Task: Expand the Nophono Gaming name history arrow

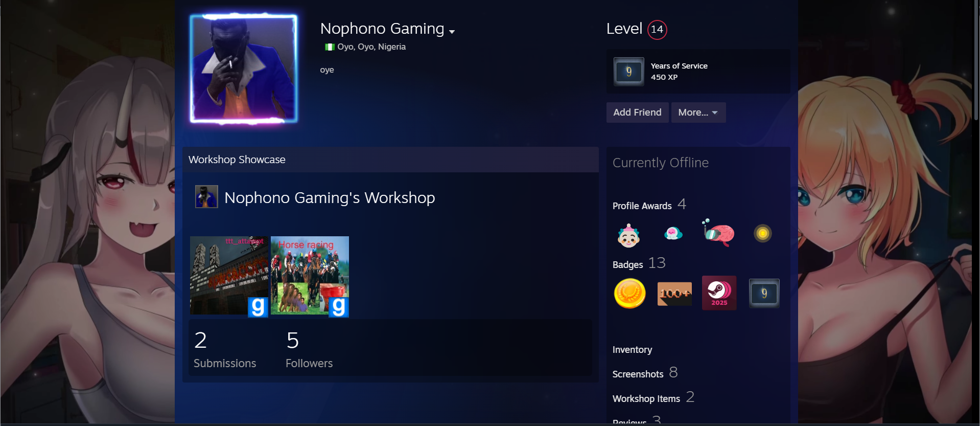Action: click(452, 32)
